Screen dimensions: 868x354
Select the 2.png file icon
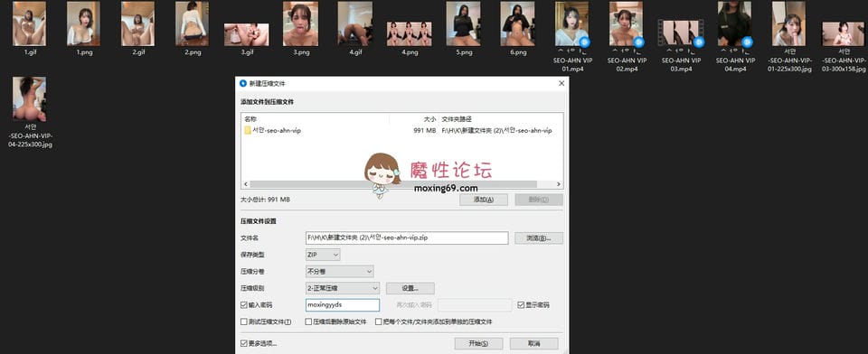[x=192, y=23]
